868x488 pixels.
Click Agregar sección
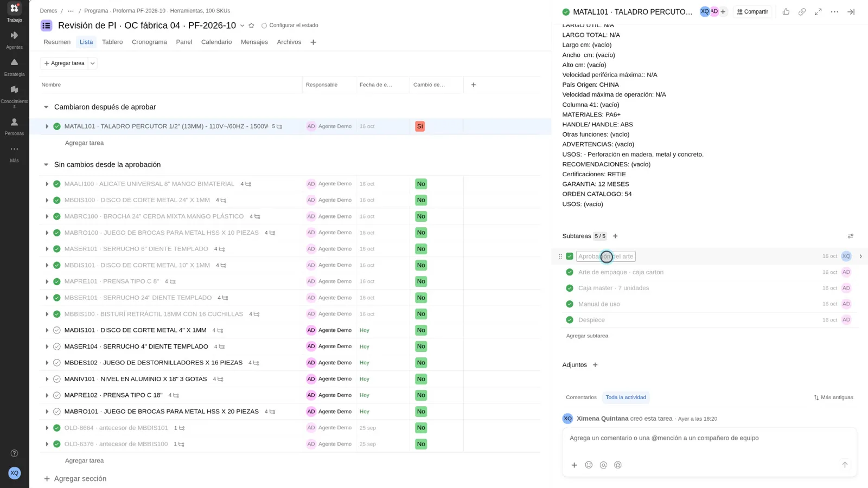[75, 479]
